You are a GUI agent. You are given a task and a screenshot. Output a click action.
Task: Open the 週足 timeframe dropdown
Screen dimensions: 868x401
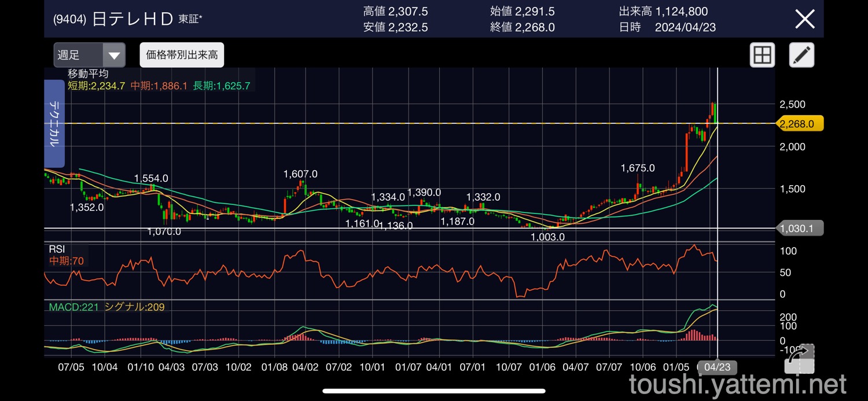tap(90, 56)
